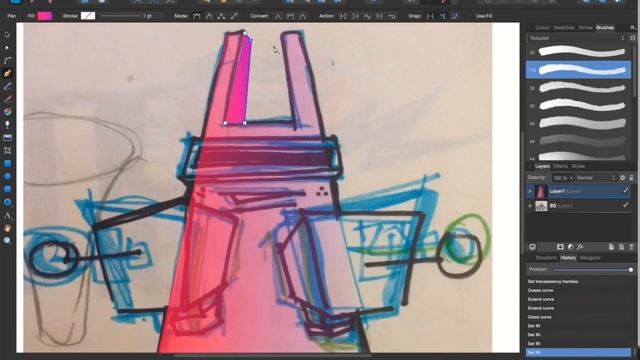Hide BG layer using its checkmark
Screen dimensions: 640x360
point(625,205)
